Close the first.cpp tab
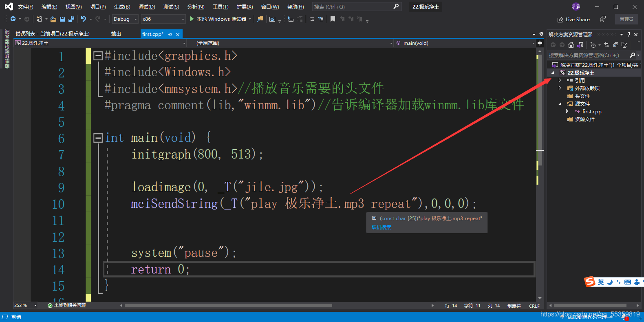644x322 pixels. click(178, 34)
